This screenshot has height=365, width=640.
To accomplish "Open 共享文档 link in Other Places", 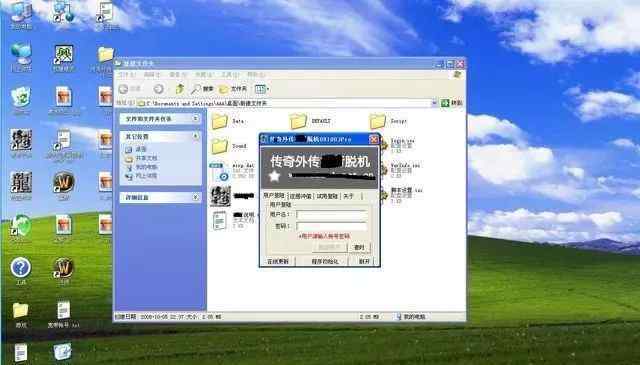I will point(141,158).
